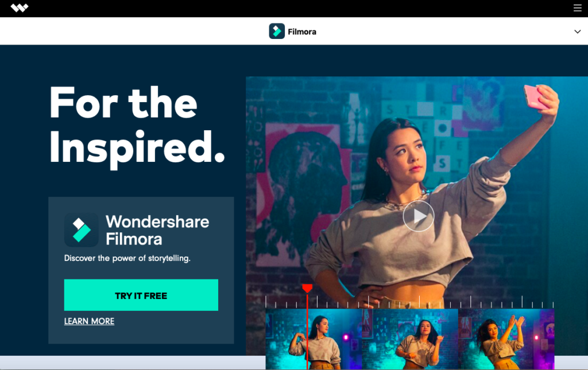This screenshot has width=588, height=370.
Task: Click the TRY IT FREE button
Action: coord(141,295)
